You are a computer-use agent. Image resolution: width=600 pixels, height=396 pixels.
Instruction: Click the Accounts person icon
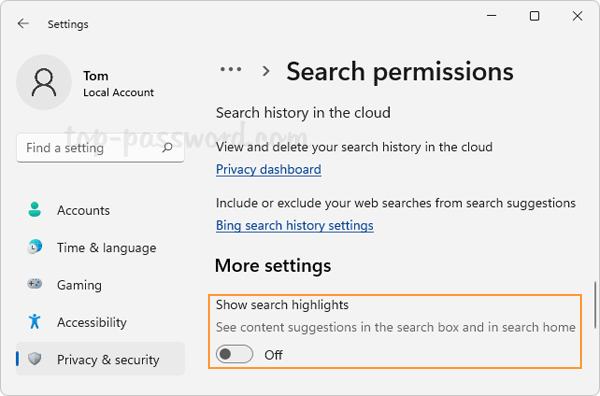click(x=35, y=210)
